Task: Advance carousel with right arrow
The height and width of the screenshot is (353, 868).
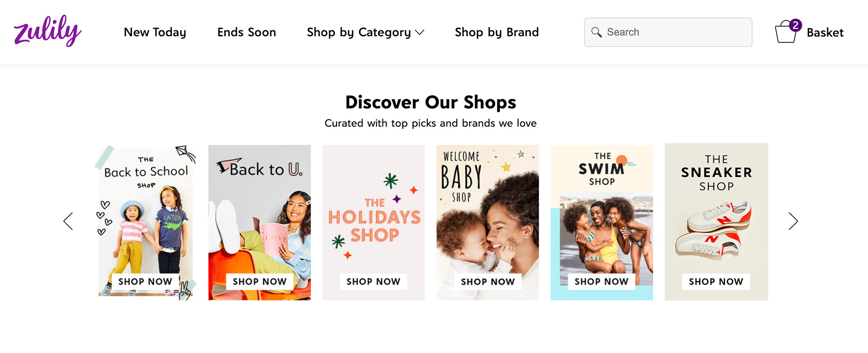Action: click(x=793, y=221)
